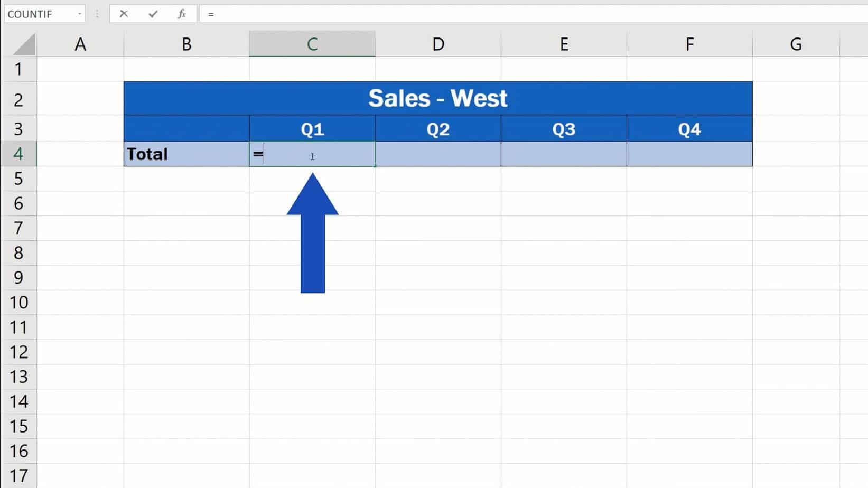The height and width of the screenshot is (488, 868).
Task: Click the Q1 header cell
Action: click(x=312, y=128)
